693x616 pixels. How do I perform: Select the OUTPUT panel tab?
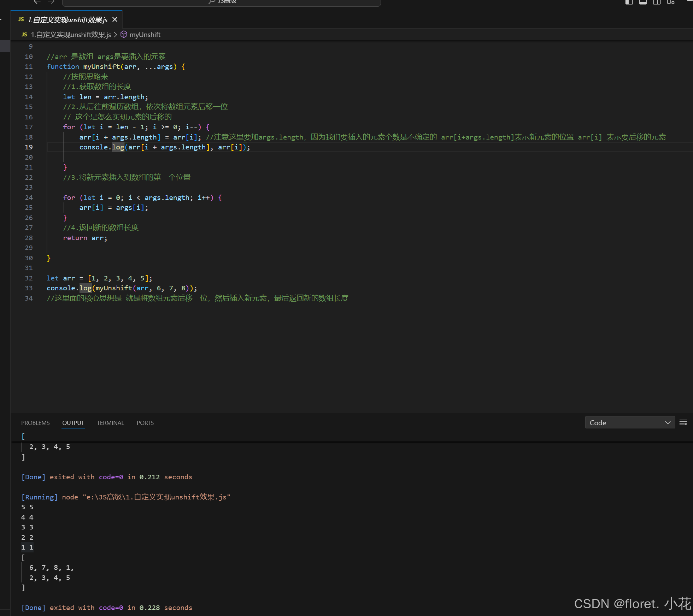[73, 423]
